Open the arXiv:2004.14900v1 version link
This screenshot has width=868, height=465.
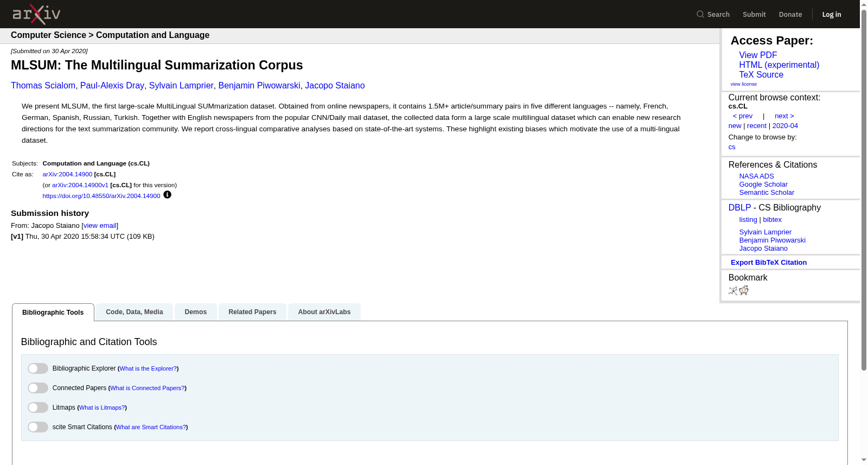click(x=80, y=185)
